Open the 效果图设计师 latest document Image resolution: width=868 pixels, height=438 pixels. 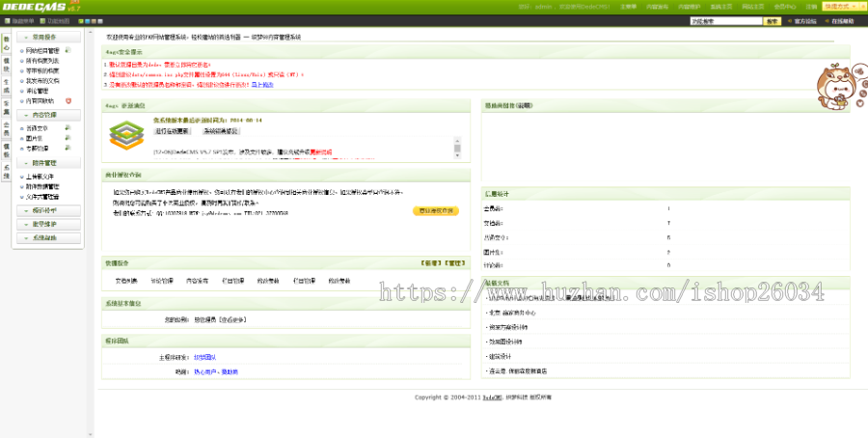[x=504, y=342]
